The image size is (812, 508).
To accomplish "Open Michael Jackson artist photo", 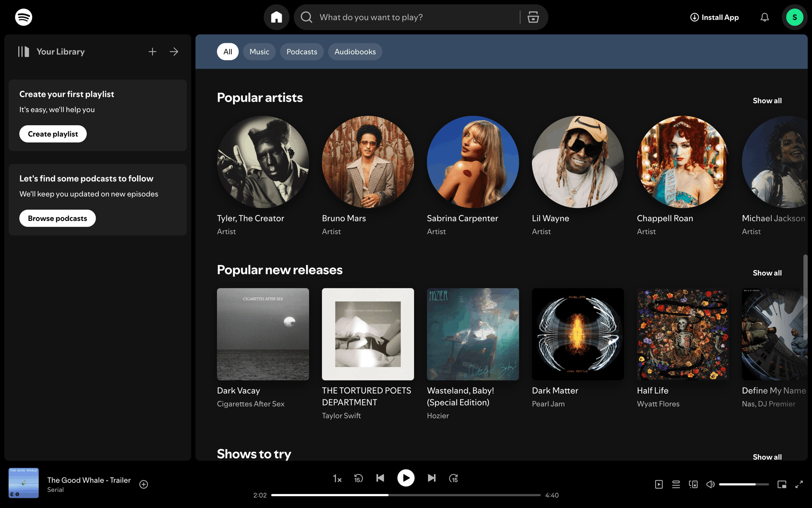I will (x=775, y=162).
